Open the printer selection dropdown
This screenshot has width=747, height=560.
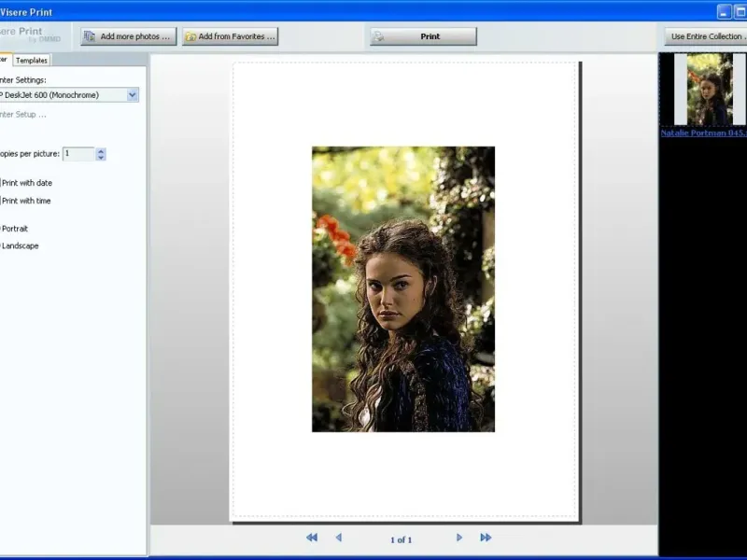[x=133, y=95]
